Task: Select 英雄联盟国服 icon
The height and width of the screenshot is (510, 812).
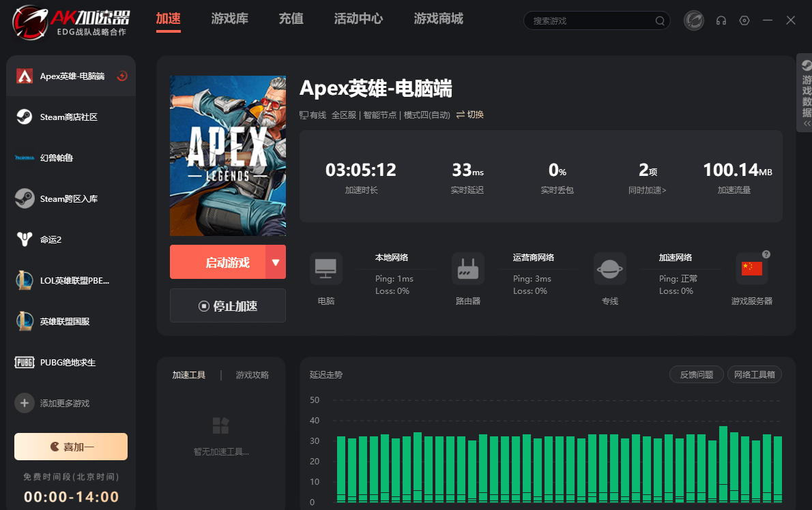Action: click(x=25, y=321)
